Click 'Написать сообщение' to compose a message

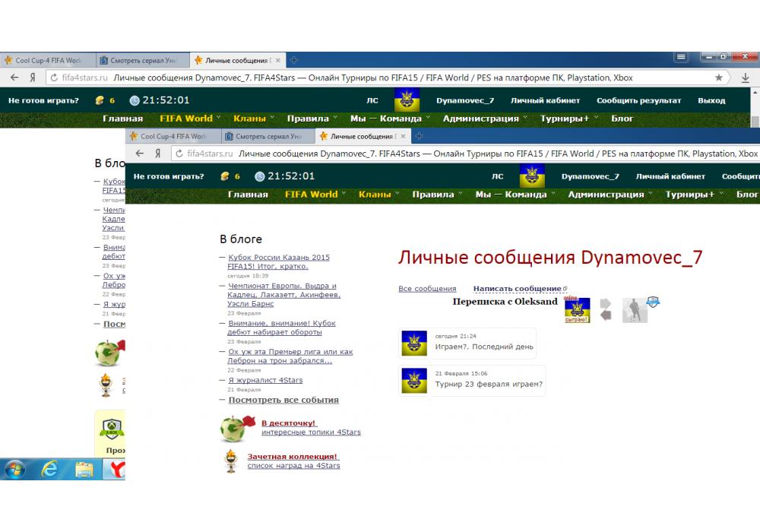click(x=517, y=289)
